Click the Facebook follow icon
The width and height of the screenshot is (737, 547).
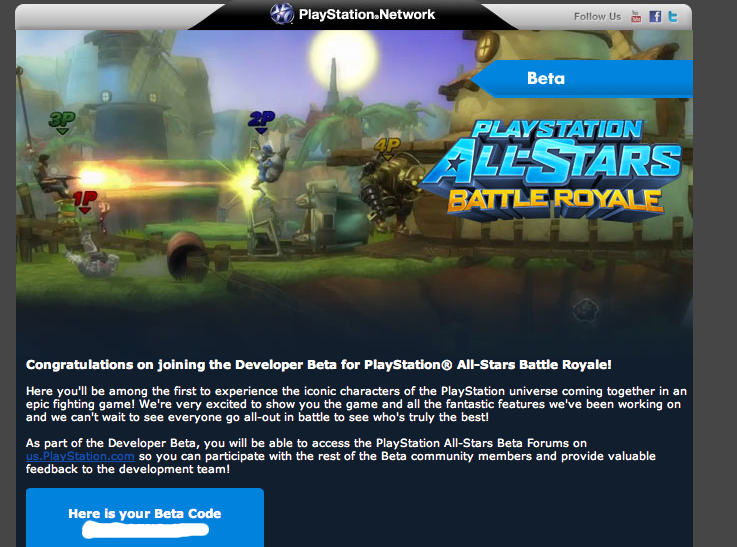(655, 16)
